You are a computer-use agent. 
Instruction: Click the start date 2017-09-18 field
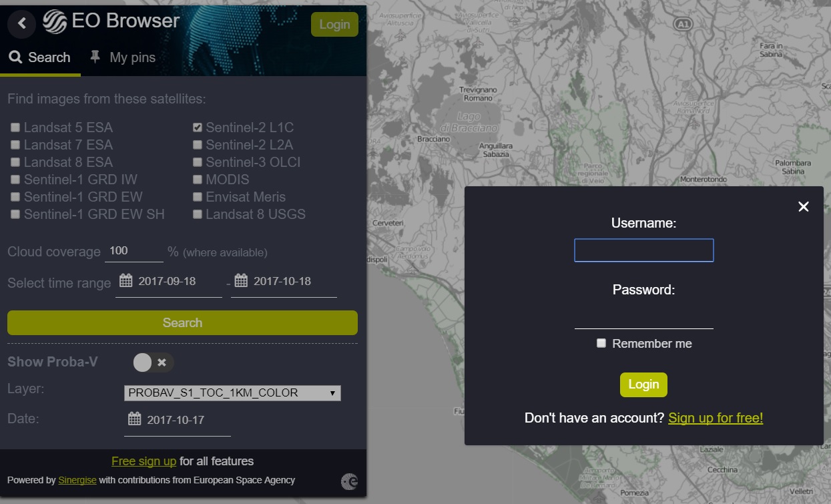(x=169, y=282)
